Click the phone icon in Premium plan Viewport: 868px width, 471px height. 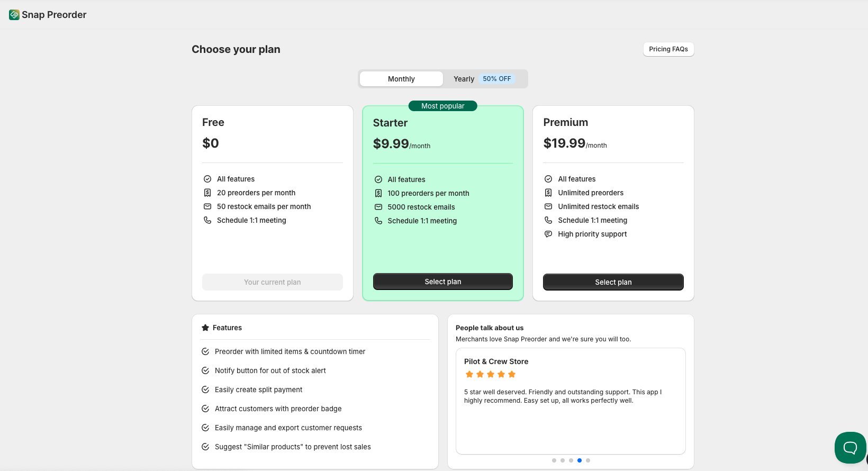548,220
